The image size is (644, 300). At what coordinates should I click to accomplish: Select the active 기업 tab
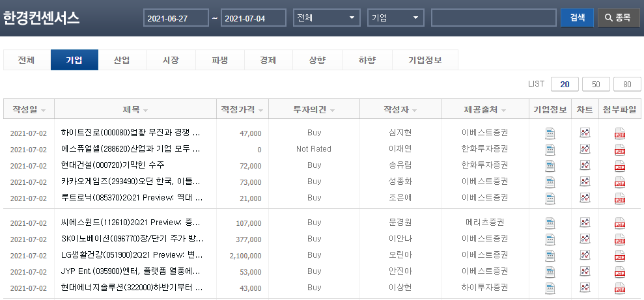click(74, 60)
